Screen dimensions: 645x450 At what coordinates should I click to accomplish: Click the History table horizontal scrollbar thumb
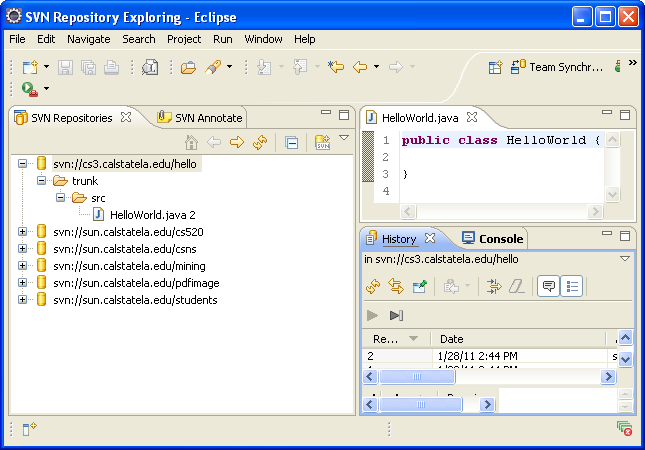[x=417, y=376]
